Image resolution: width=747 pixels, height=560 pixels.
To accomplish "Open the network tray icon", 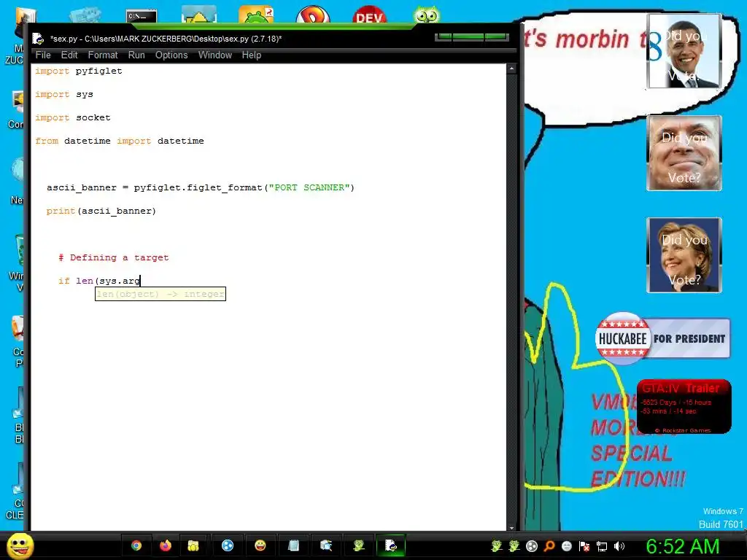I will (x=602, y=546).
